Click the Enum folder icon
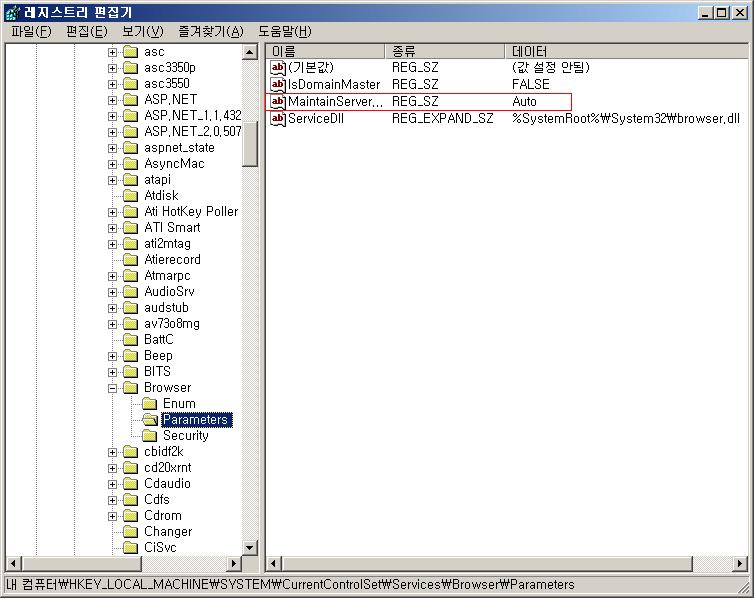The image size is (754, 598). coord(150,404)
